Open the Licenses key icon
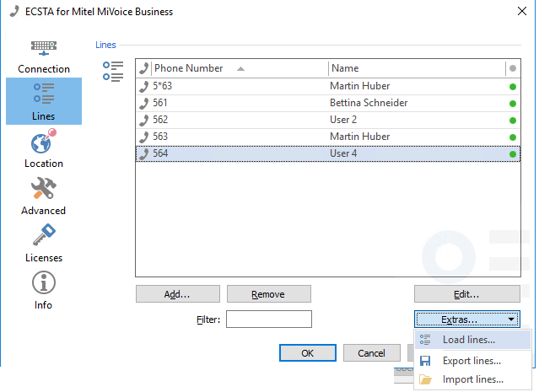The height and width of the screenshot is (392, 539). (44, 237)
